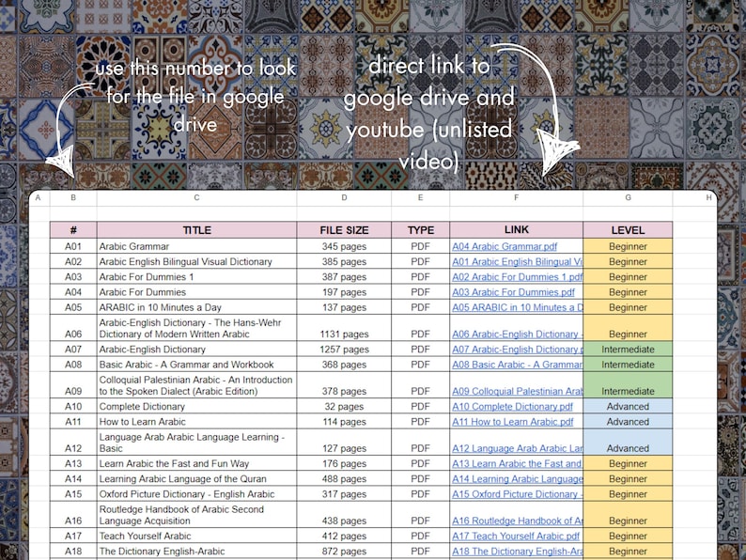Viewport: 746px width, 560px height.
Task: Click the # header cell
Action: [x=73, y=230]
